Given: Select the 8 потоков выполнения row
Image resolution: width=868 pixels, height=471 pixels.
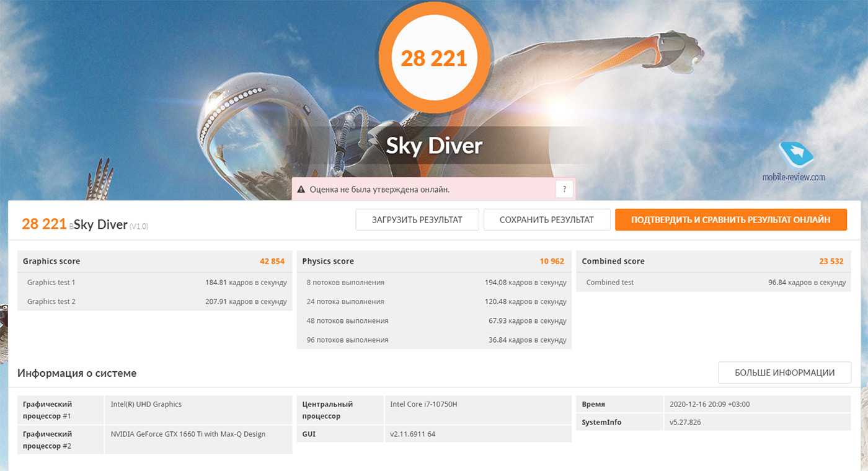Looking at the screenshot, I should click(434, 282).
